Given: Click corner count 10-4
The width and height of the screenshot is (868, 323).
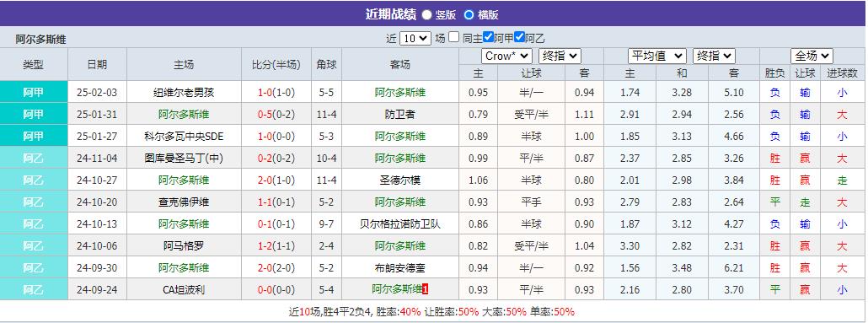Looking at the screenshot, I should [x=326, y=159].
